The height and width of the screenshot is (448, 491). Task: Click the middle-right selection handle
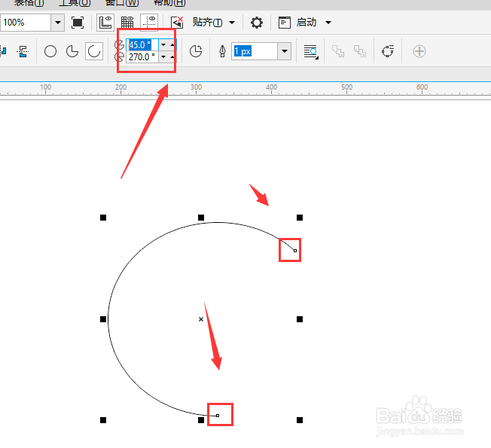coord(300,319)
